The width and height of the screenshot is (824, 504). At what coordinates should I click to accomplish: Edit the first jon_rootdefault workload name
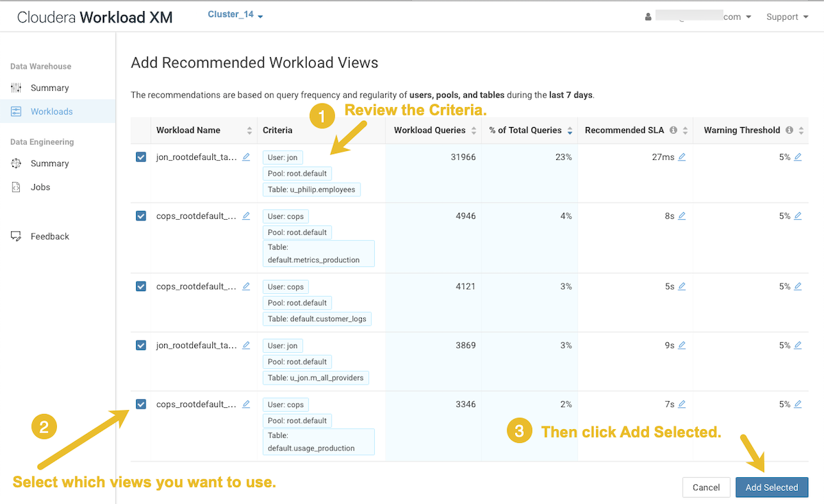click(x=246, y=157)
